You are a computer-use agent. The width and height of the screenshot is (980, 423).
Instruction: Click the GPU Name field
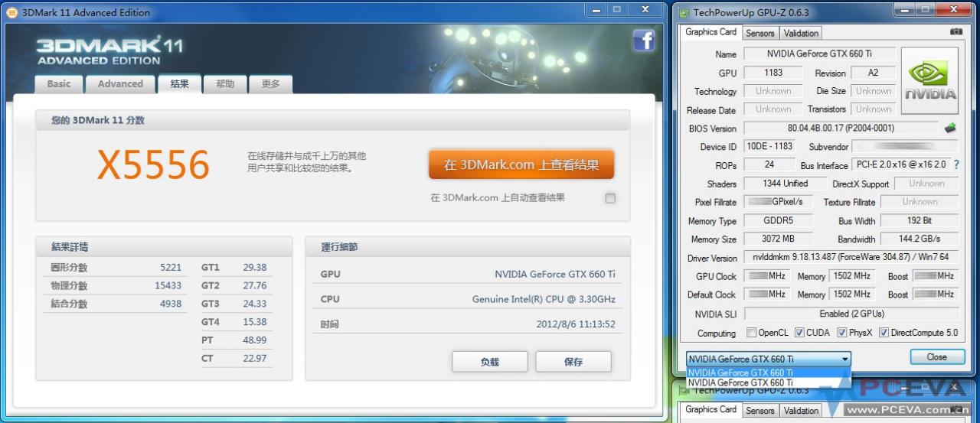pos(819,54)
